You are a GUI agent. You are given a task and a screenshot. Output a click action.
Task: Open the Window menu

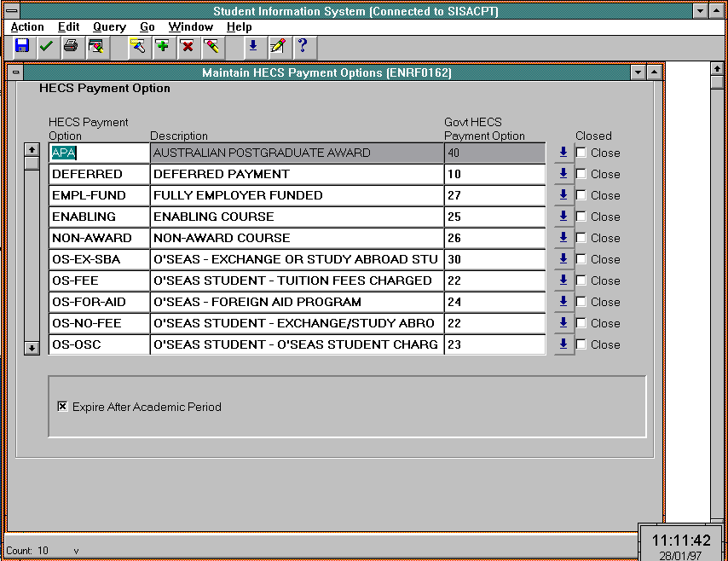190,27
